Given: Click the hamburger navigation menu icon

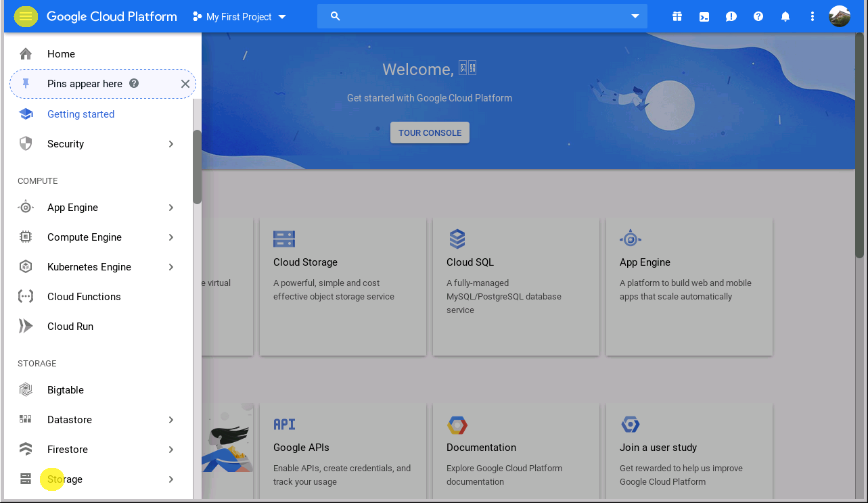Looking at the screenshot, I should pyautogui.click(x=25, y=16).
